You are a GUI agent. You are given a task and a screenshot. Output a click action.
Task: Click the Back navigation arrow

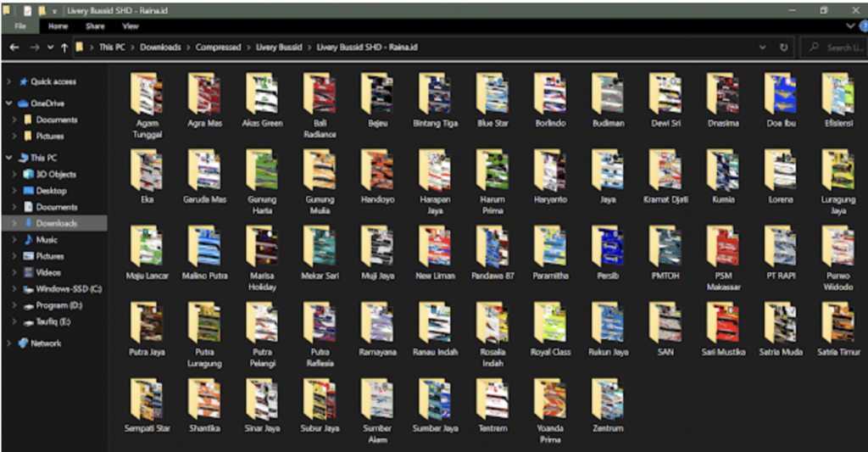point(14,47)
